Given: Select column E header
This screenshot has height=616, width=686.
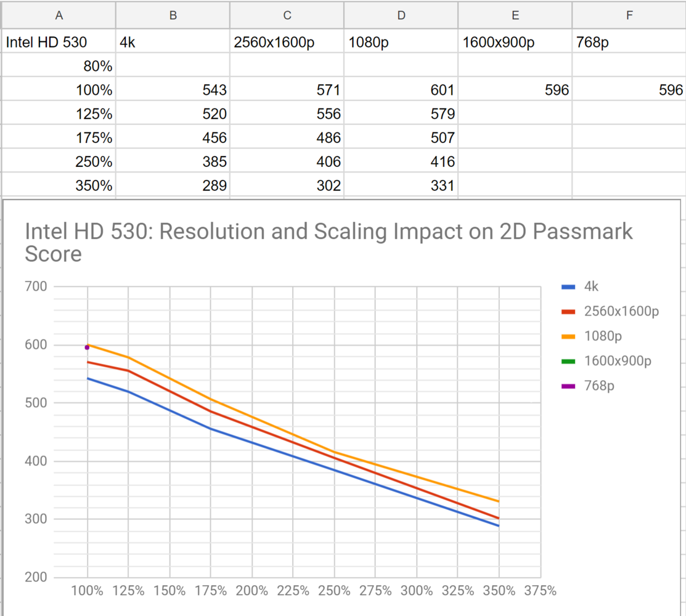Looking at the screenshot, I should pyautogui.click(x=515, y=15).
